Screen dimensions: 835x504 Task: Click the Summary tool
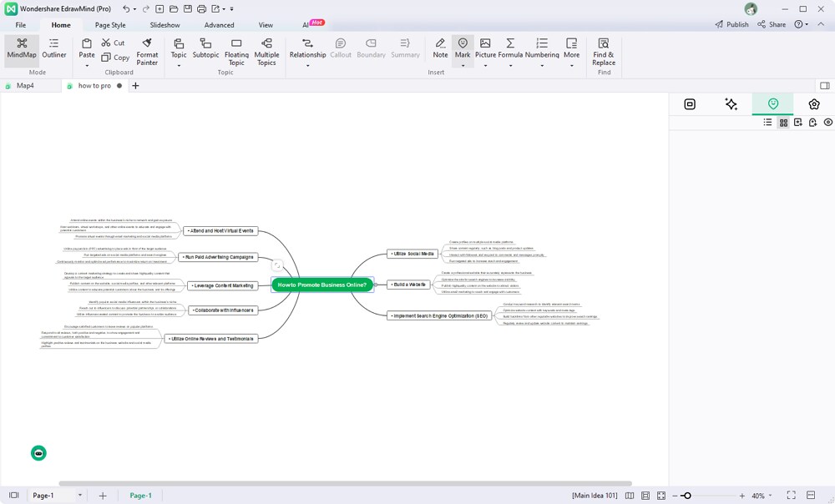405,48
